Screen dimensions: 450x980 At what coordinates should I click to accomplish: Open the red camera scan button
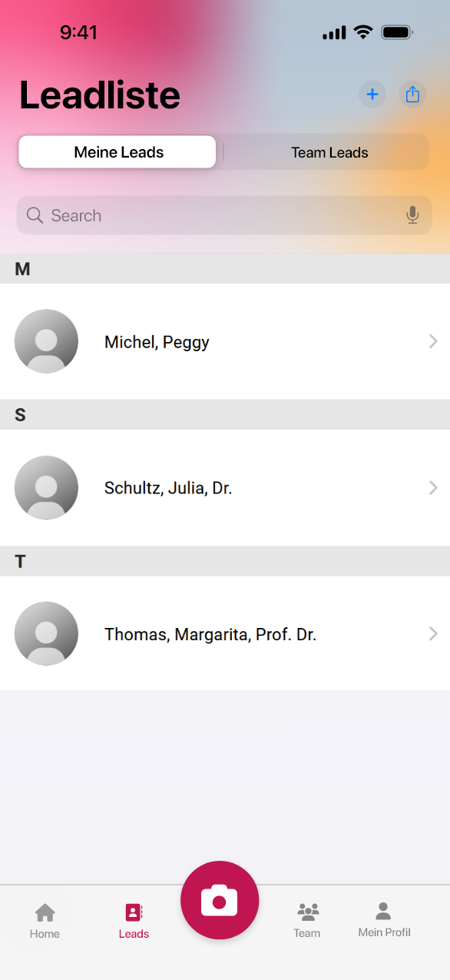[220, 900]
